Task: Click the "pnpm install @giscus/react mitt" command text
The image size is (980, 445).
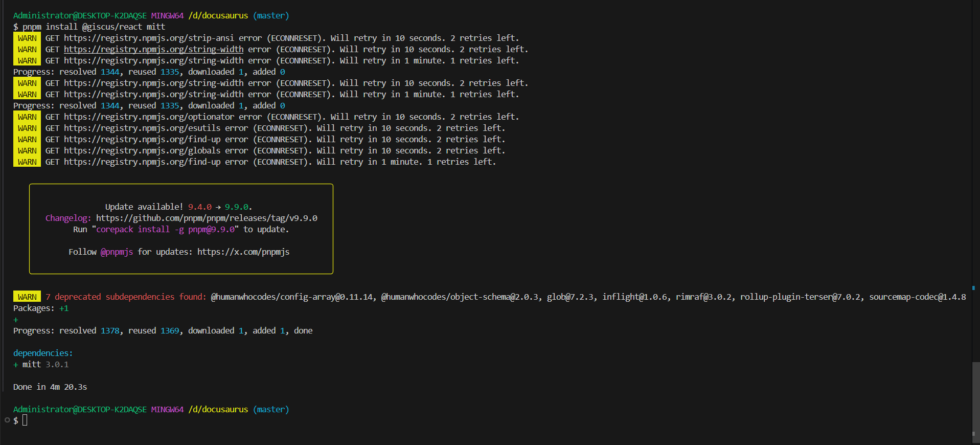Action: pyautogui.click(x=94, y=27)
